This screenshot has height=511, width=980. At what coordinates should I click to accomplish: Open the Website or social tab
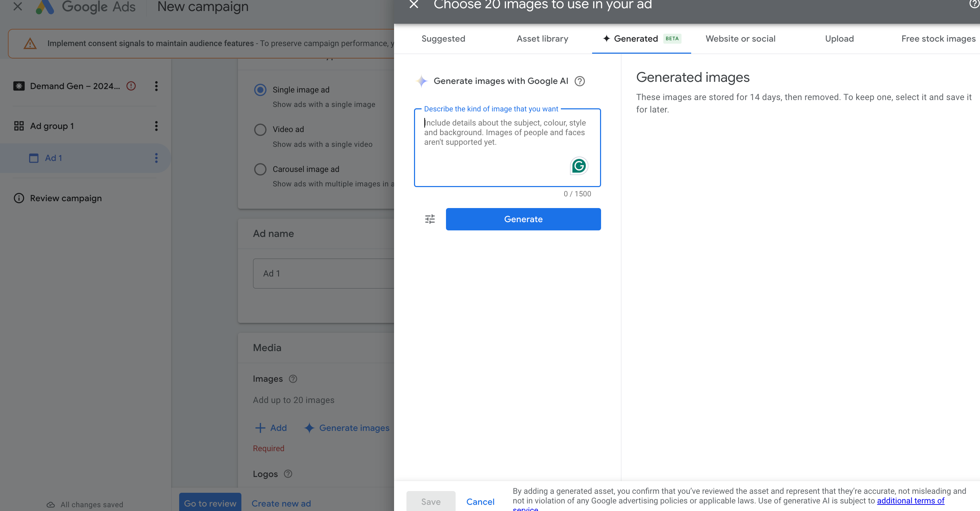740,38
